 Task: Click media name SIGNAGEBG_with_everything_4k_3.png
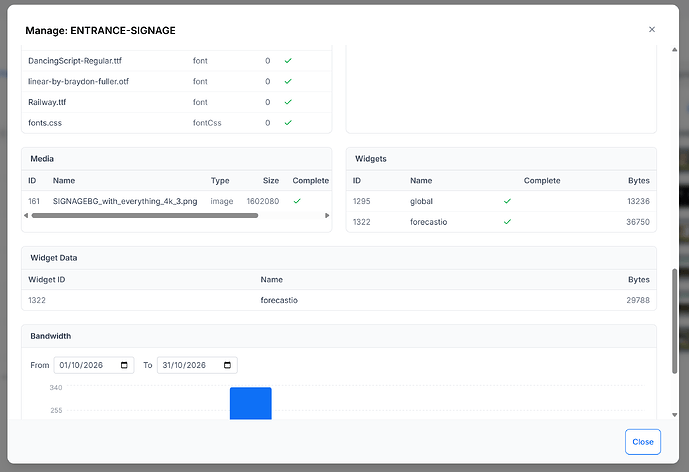click(x=125, y=201)
